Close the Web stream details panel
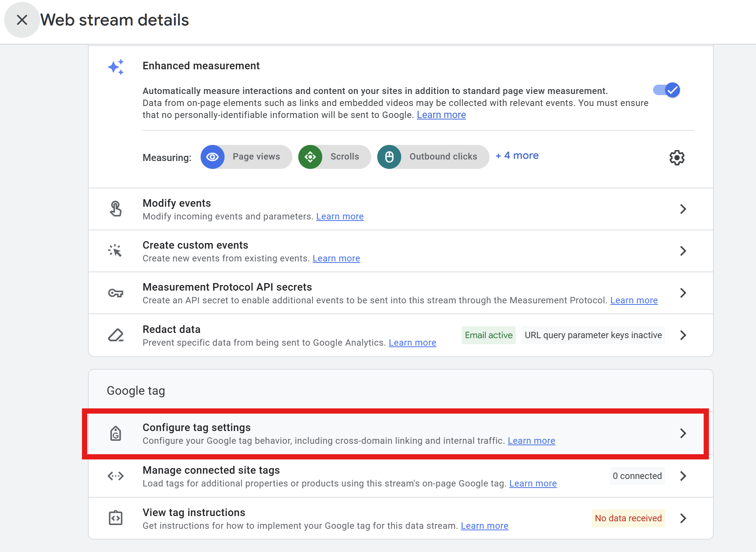Screen dimensions: 756x552 [x=22, y=20]
